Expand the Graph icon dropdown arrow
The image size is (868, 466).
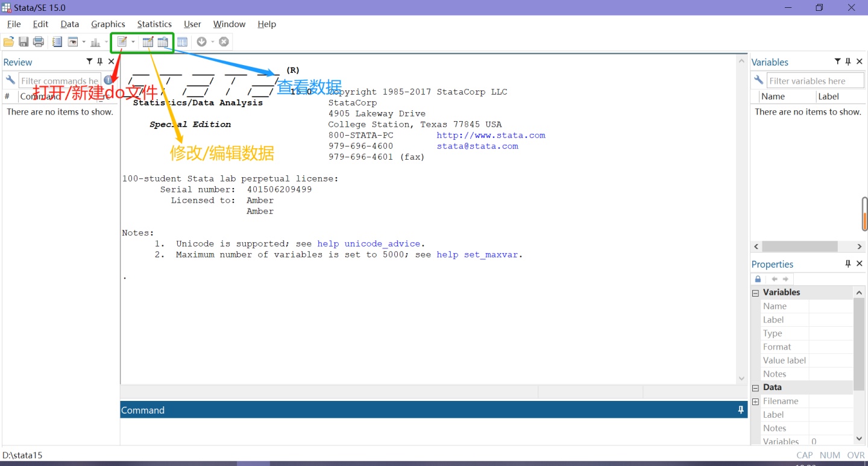[x=107, y=42]
